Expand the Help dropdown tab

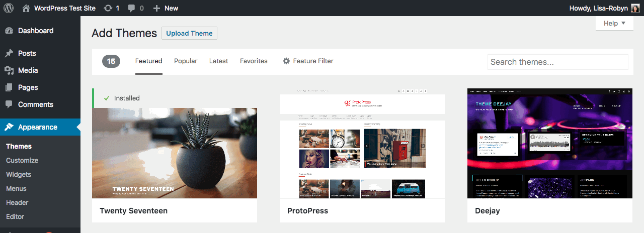[614, 23]
